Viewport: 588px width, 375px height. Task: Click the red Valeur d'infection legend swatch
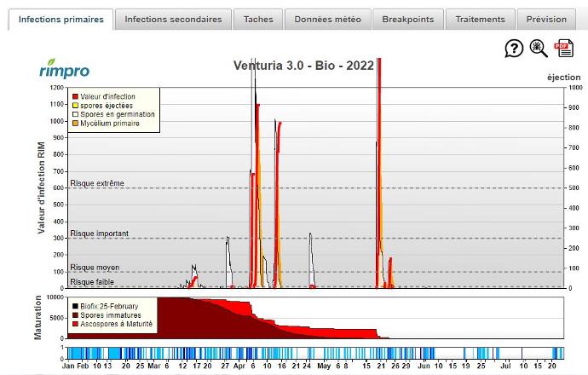tap(75, 97)
